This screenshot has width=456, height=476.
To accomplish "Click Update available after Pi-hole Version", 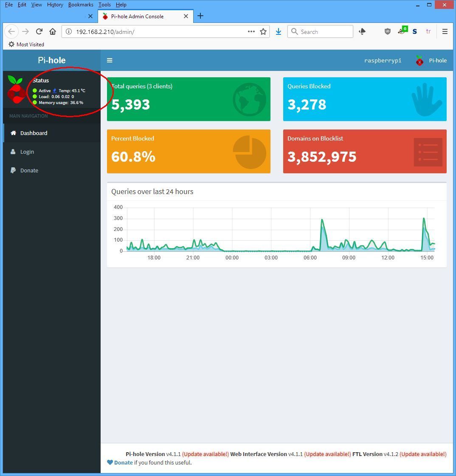I will (205, 454).
